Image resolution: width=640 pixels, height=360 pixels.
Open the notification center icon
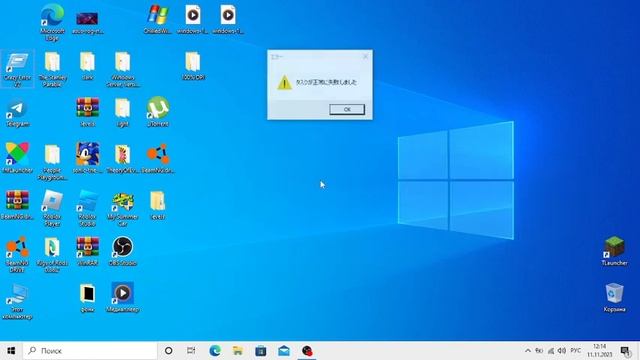pos(626,351)
